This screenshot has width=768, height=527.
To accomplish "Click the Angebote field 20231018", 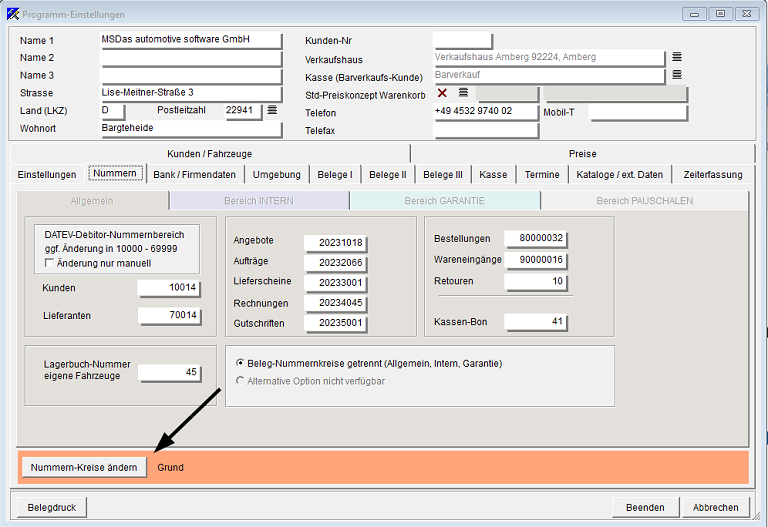I will pos(336,242).
